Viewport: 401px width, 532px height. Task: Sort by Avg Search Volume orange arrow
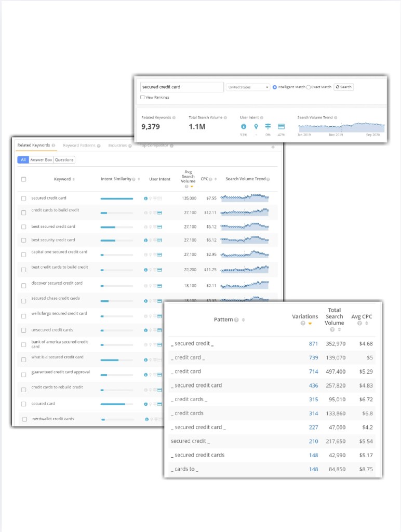click(192, 187)
